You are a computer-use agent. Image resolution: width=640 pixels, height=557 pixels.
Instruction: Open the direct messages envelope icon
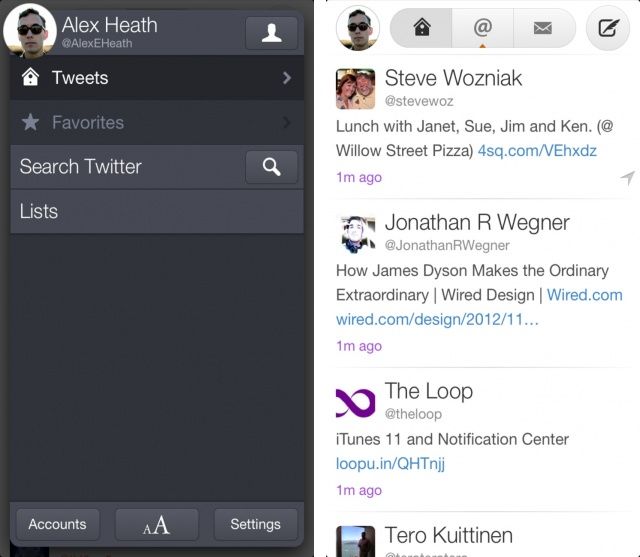coord(543,28)
